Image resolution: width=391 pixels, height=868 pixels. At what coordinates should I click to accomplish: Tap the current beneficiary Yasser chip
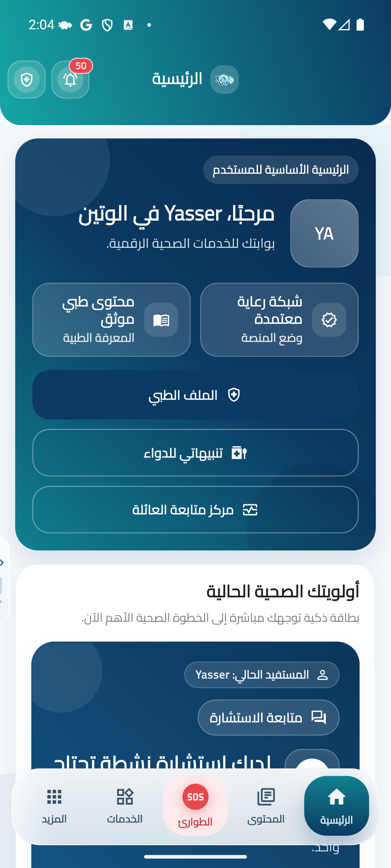(x=262, y=675)
